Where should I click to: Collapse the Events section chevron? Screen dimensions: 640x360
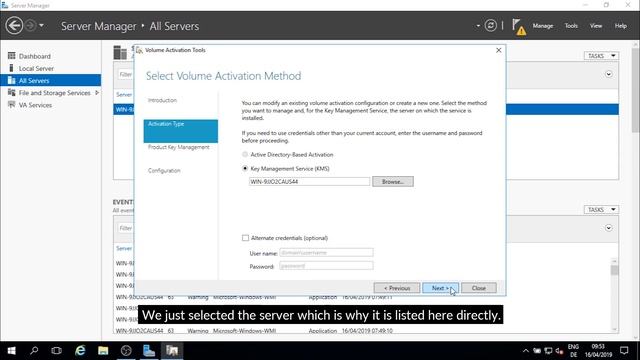pos(609,228)
